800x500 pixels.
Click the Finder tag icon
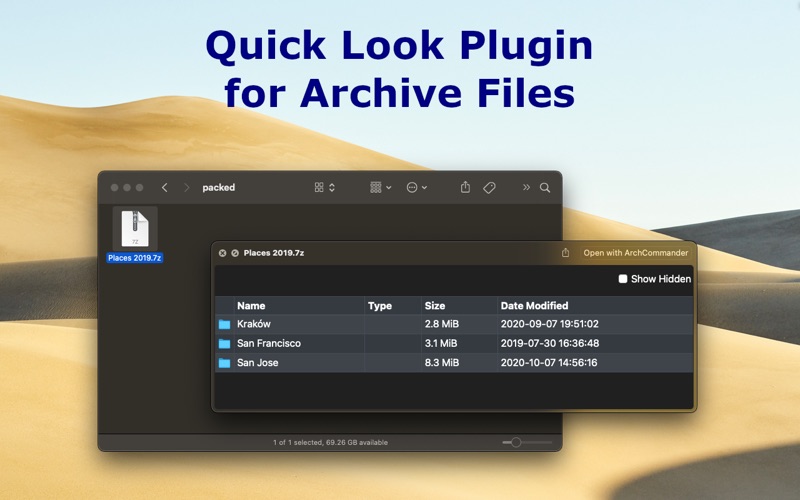coord(489,188)
